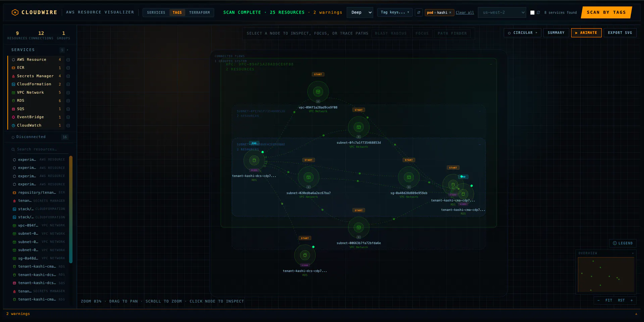Select the vpc-094f1a28ad9ce9f08 node icon
Screen dimensions: 644x322
click(x=318, y=92)
